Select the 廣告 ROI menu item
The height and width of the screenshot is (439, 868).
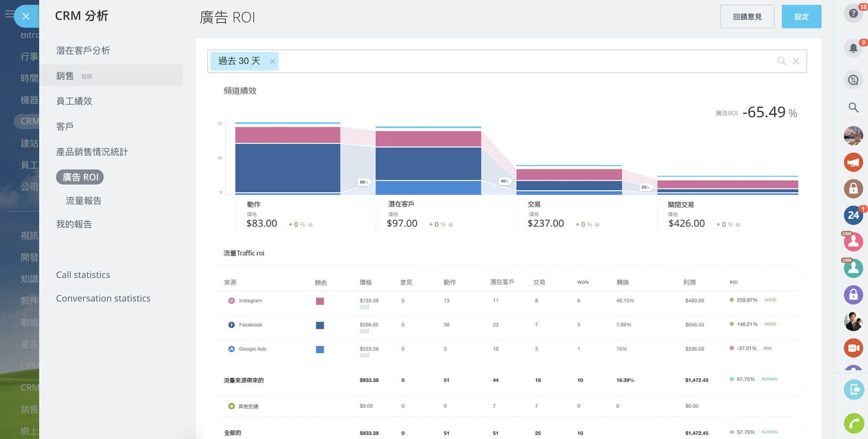80,177
